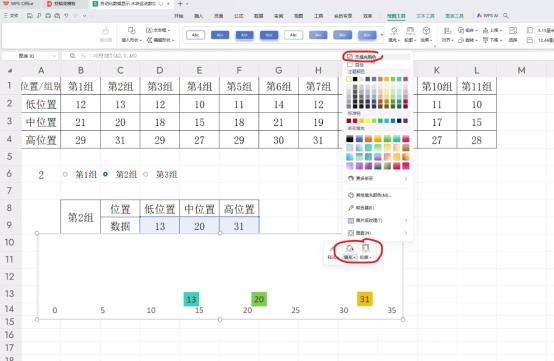This screenshot has height=361, width=554.
Task: Pick the black gradient fill preset
Action: (x=350, y=139)
